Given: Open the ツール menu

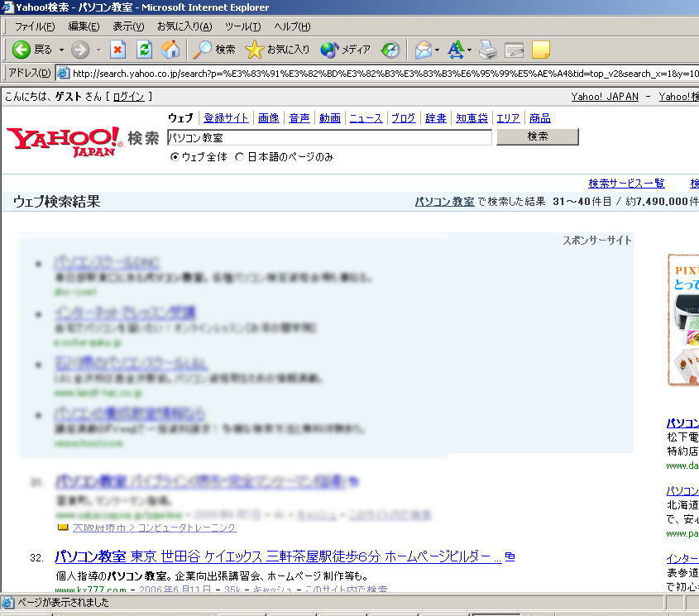Looking at the screenshot, I should click(x=241, y=26).
